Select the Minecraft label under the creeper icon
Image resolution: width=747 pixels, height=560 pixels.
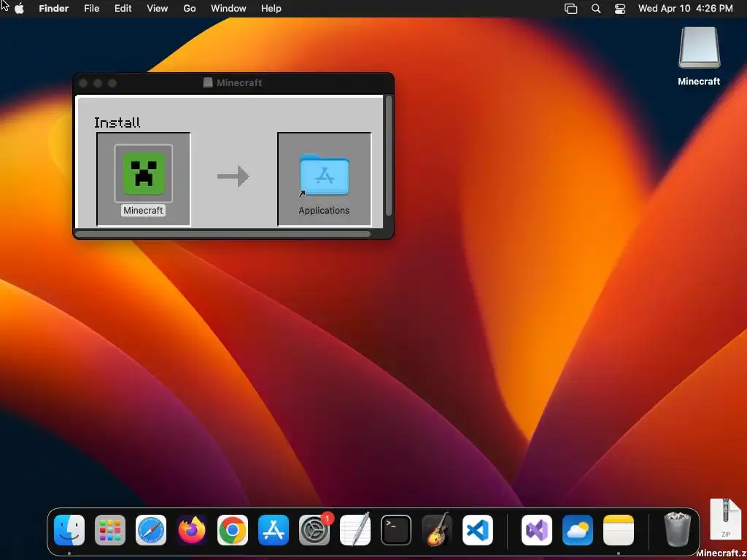(x=143, y=211)
